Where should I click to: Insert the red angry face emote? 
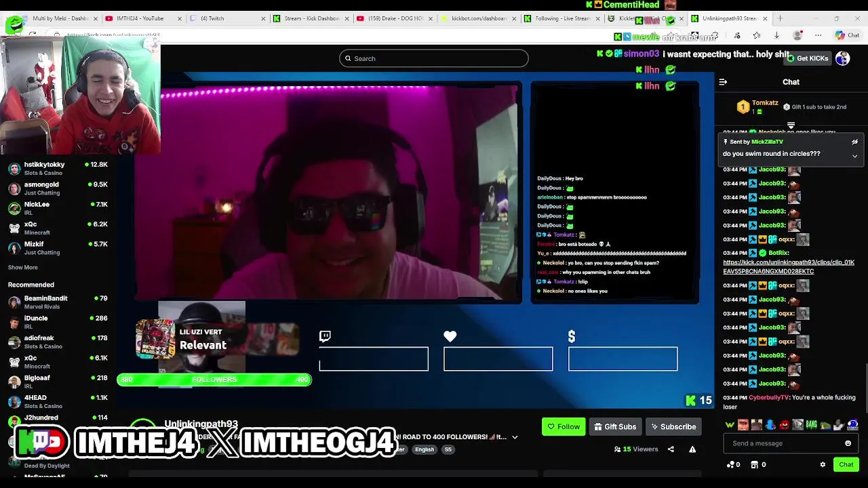tap(785, 425)
